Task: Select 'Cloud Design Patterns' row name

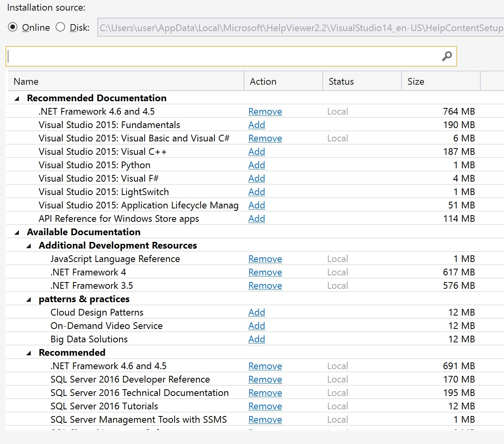Action: coord(97,312)
